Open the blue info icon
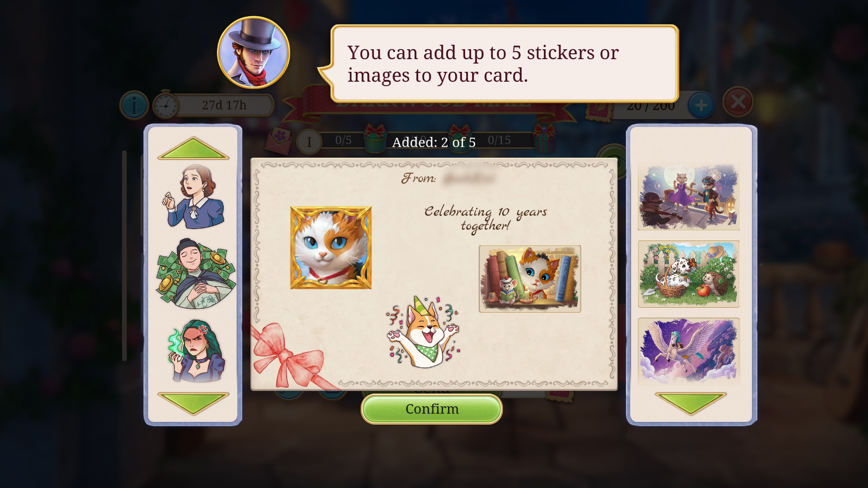The height and width of the screenshot is (488, 868). (x=134, y=105)
